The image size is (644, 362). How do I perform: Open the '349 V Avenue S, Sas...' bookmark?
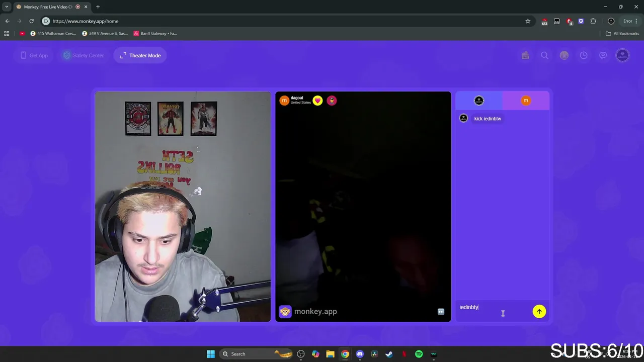(x=105, y=34)
